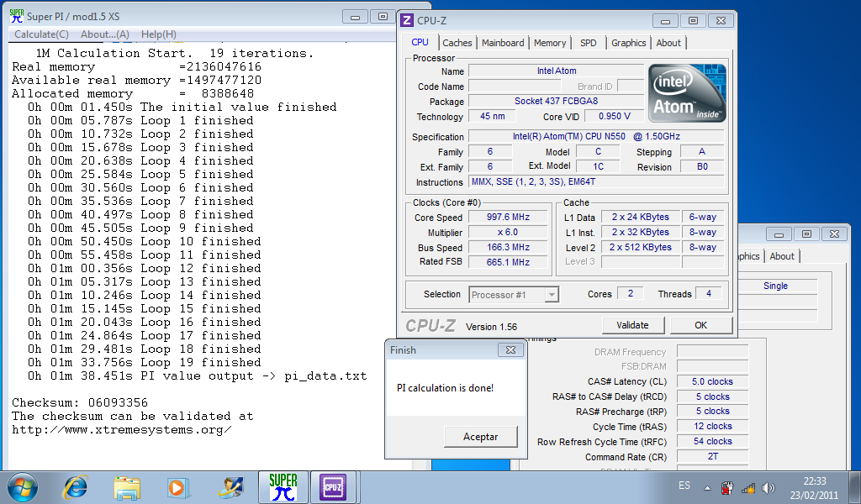Screen dimensions: 861x504
Task: Switch to the Memory tab in front CPU-Z
Action: (x=550, y=43)
